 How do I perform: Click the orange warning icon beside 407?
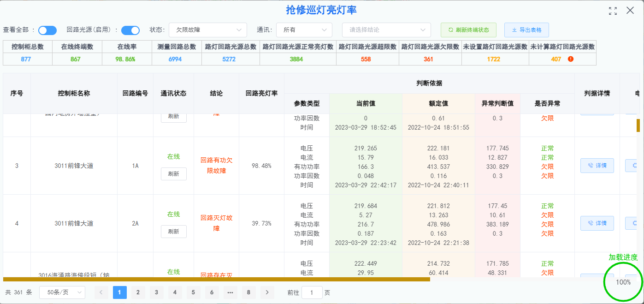coord(571,59)
